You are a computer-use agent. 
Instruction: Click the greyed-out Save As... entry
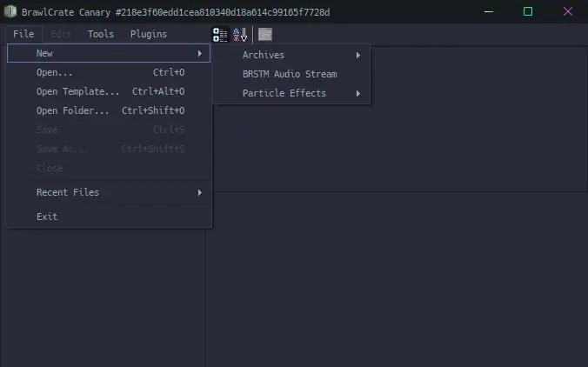pos(109,149)
